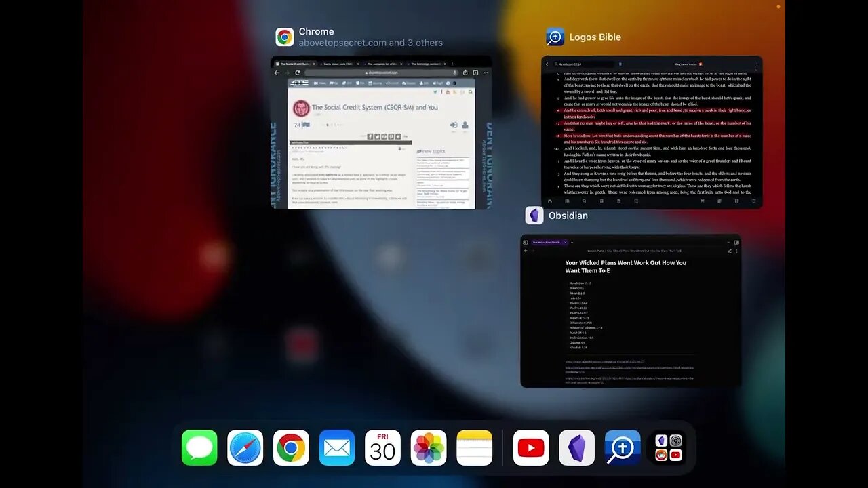Open Calendar showing FRI 30
The height and width of the screenshot is (488, 868).
click(382, 448)
